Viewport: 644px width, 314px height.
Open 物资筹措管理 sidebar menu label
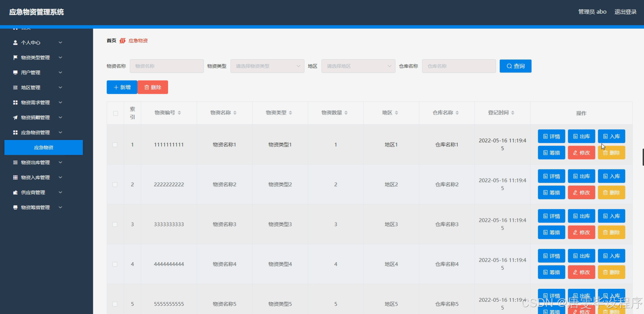tap(35, 207)
